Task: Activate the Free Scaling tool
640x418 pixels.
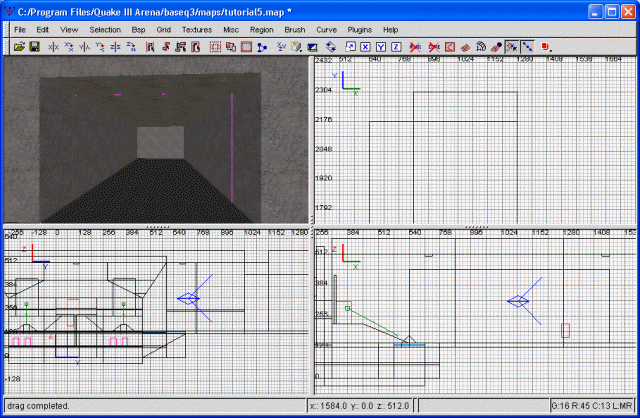Action: [350, 47]
